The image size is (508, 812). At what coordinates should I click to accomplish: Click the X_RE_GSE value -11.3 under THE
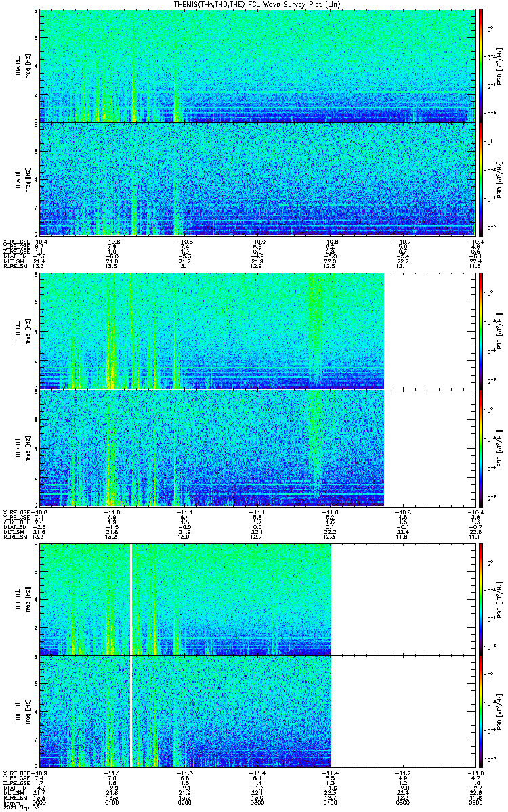pos(184,772)
